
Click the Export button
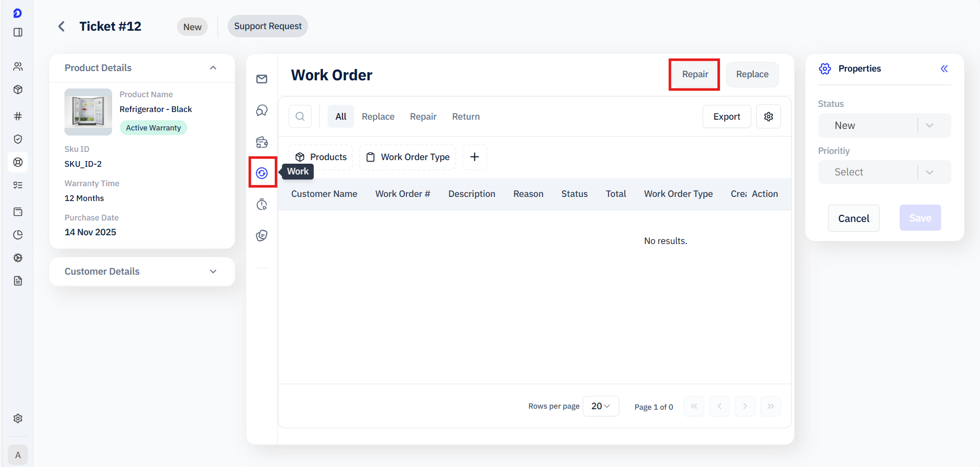(726, 117)
